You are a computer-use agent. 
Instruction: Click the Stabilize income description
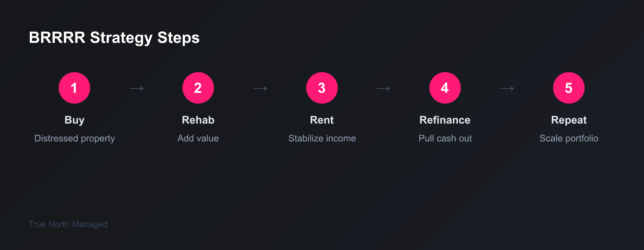322,139
